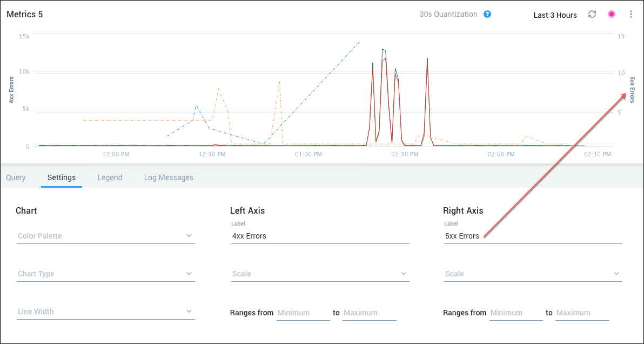Click the Right Axis Minimum range field
Screen dimensions: 644x344
click(x=516, y=313)
